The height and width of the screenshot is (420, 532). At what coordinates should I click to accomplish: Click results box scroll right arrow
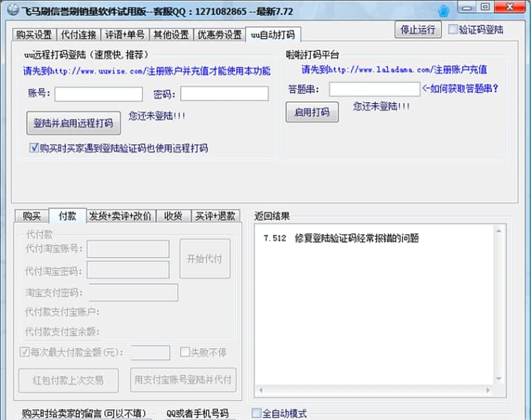488,390
